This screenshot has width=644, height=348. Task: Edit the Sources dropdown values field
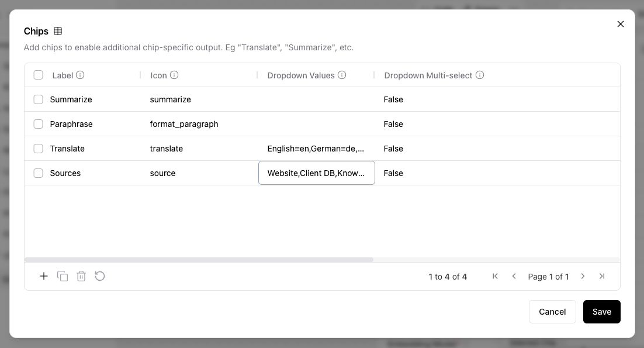(316, 173)
